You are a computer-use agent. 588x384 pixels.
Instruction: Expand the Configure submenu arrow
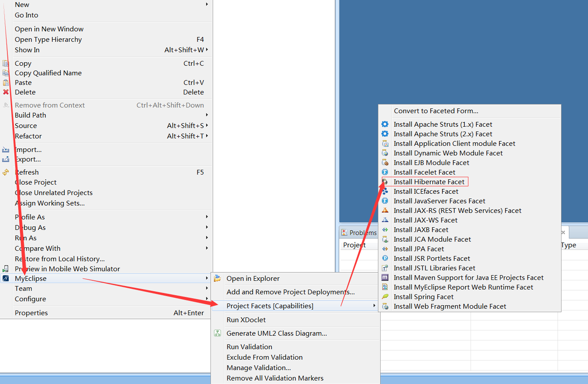click(x=207, y=299)
